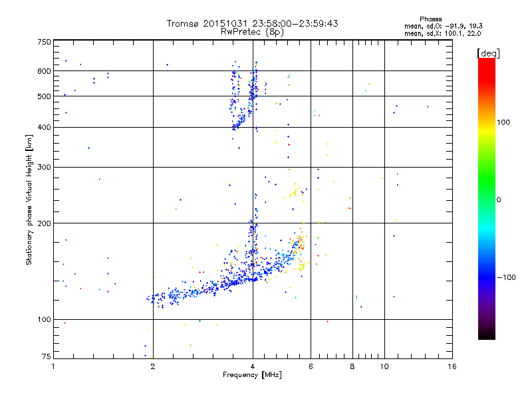
Task: Click the x-axis tick label '2'
Action: [x=153, y=367]
